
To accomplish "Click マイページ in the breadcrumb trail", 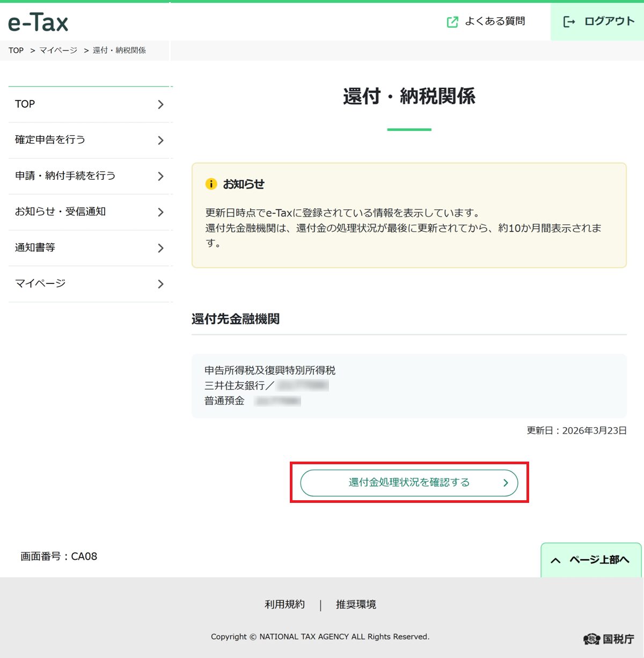I will pyautogui.click(x=57, y=50).
